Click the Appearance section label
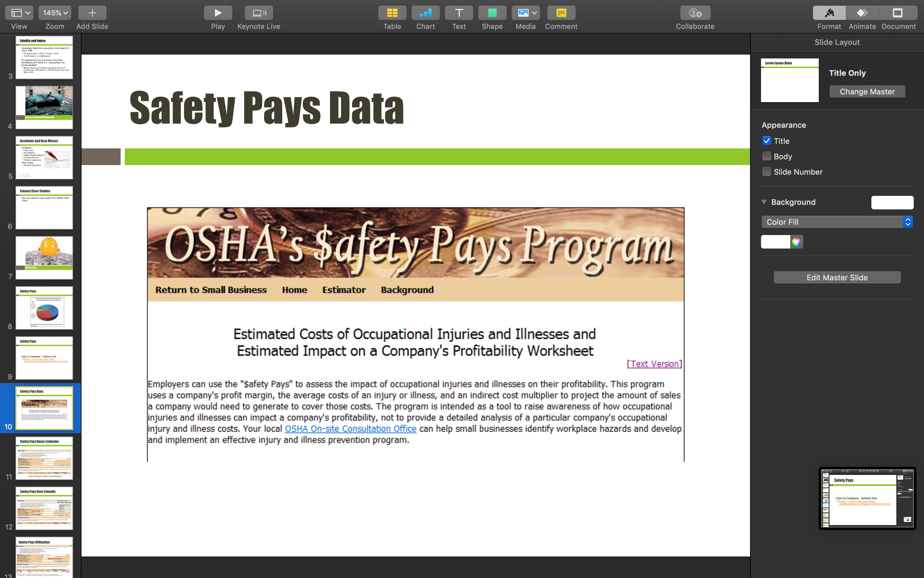 (x=783, y=125)
